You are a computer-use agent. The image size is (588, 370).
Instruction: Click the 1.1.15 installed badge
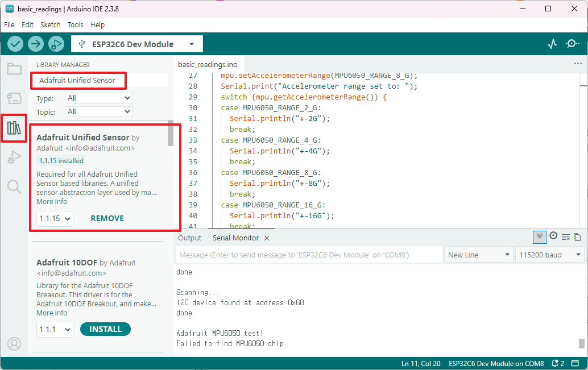coord(61,161)
